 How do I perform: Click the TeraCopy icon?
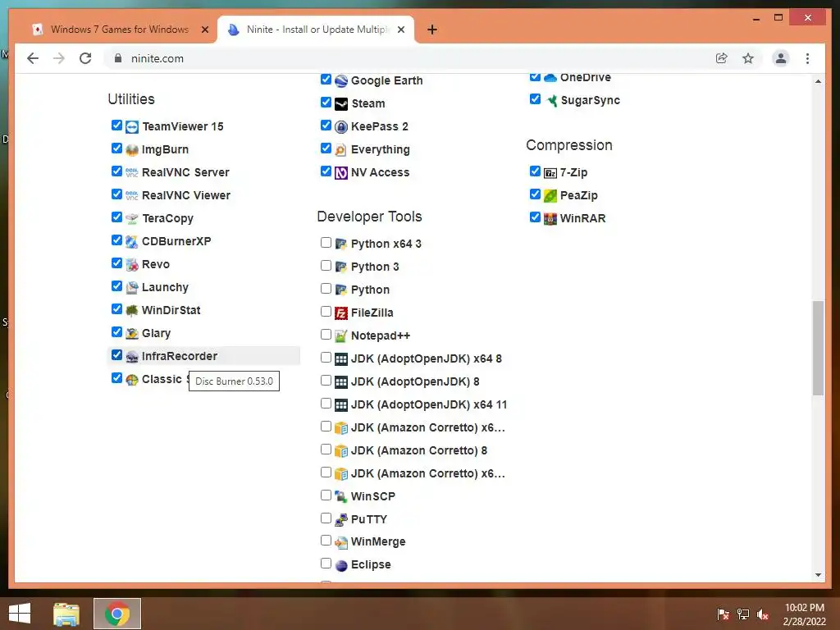[x=132, y=218]
